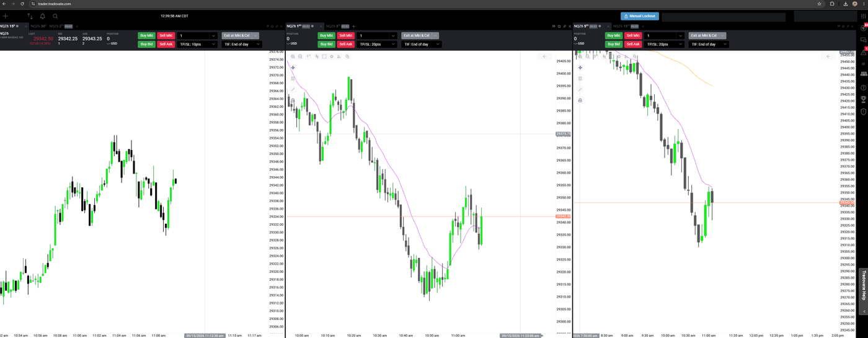This screenshot has width=868, height=338.
Task: Open the 1m timeframe selector in the middle chart toolbar
Action: point(309,56)
